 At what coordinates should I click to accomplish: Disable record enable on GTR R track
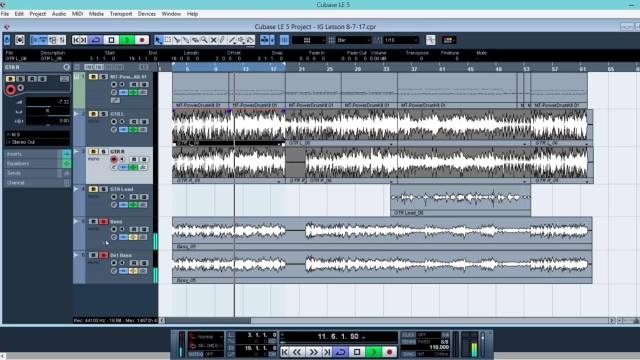[x=114, y=159]
